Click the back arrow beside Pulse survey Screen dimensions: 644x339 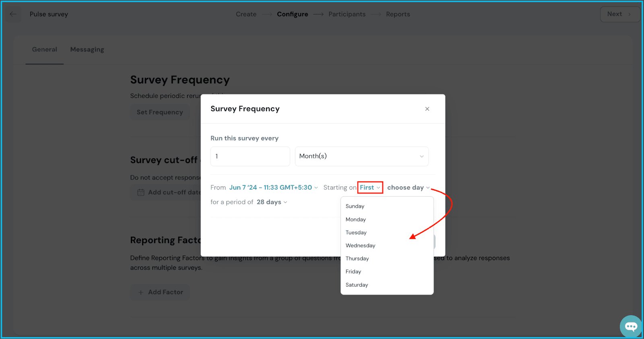(13, 14)
